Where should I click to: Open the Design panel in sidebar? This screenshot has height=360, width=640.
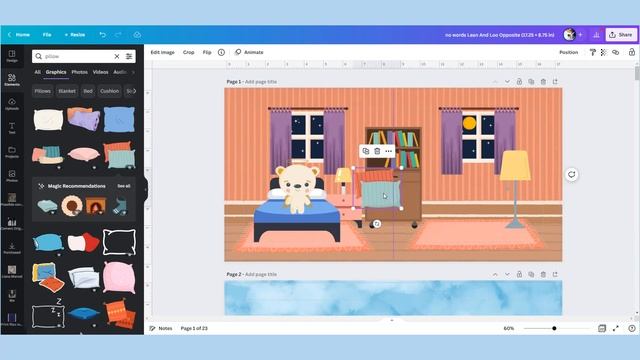coord(12,56)
